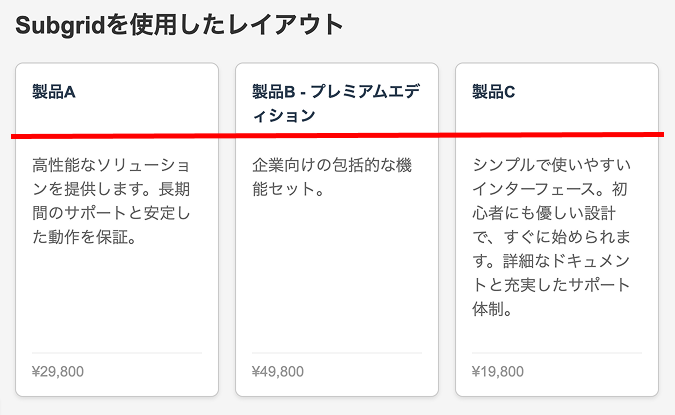Click the 製品C description starting シンプルで
The width and height of the screenshot is (675, 415).
coord(551,237)
